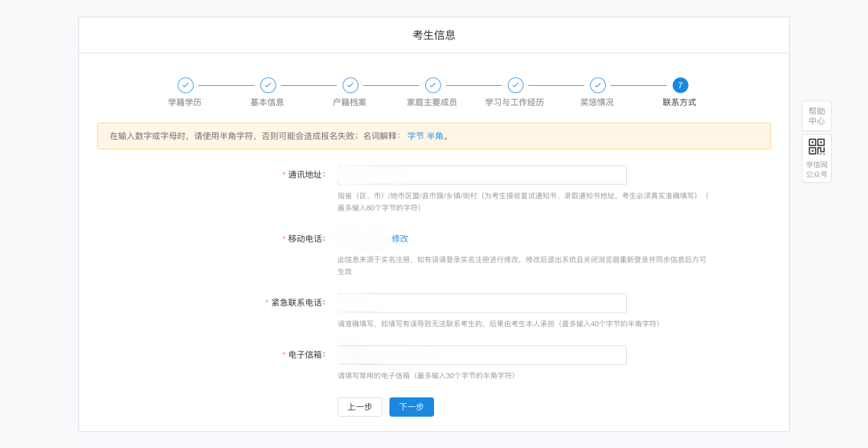Focus the 电子信箱 input field
This screenshot has height=448, width=868.
(x=481, y=355)
